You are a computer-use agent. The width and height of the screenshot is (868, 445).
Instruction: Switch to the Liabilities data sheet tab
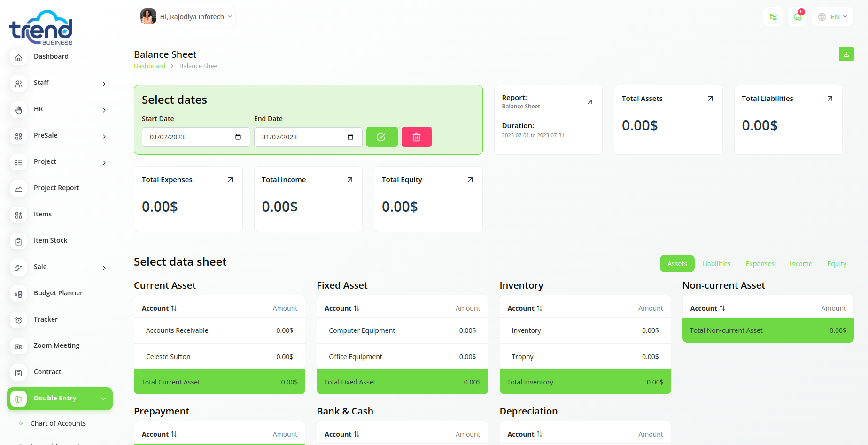[716, 264]
